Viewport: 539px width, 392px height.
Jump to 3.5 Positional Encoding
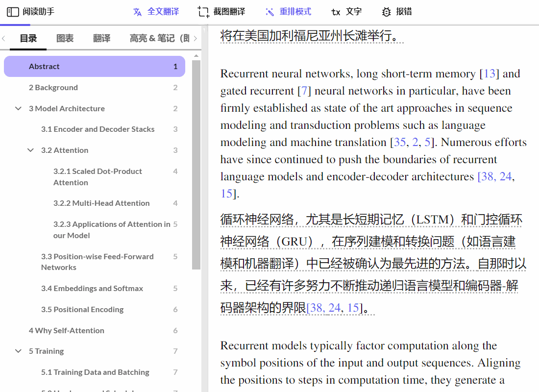pos(82,309)
